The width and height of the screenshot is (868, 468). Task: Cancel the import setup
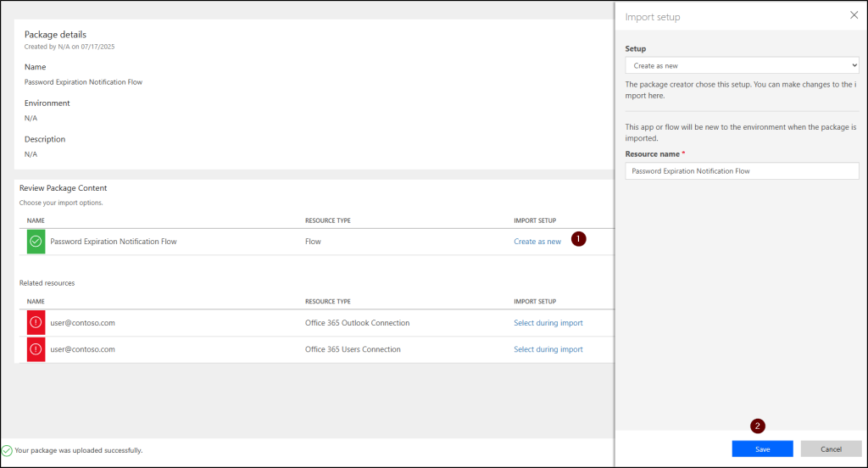coord(831,449)
